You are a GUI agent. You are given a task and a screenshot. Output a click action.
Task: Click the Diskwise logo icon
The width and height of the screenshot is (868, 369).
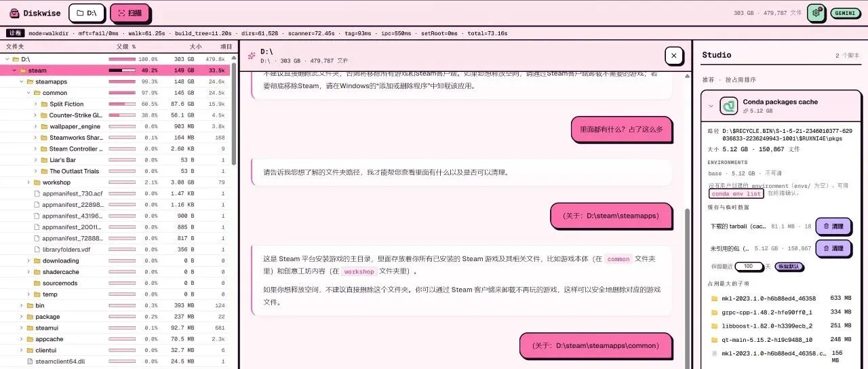14,13
